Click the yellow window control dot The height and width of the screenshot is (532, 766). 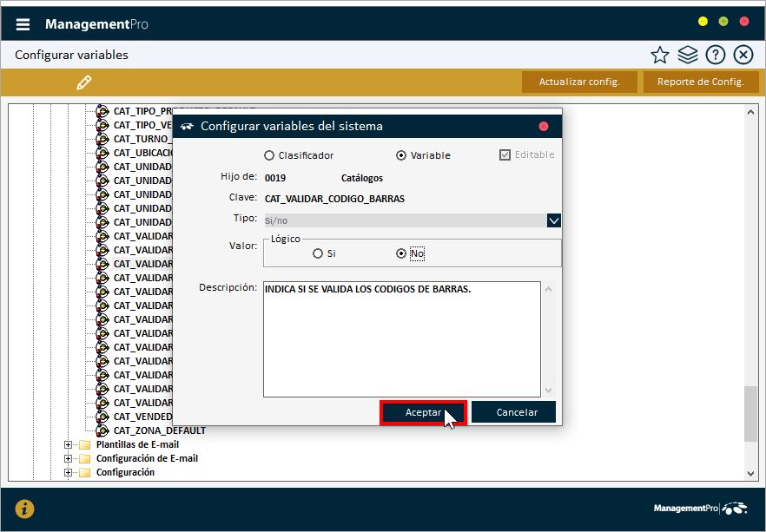703,22
